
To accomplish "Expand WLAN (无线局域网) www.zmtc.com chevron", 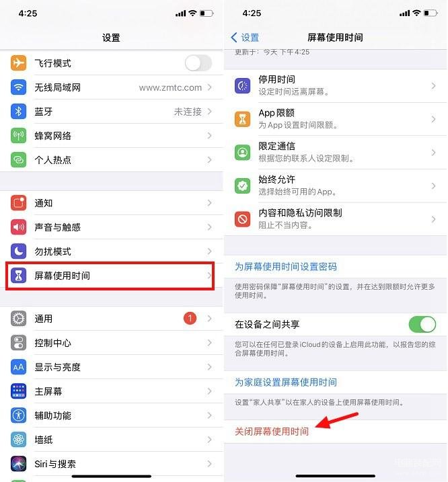I will [210, 87].
